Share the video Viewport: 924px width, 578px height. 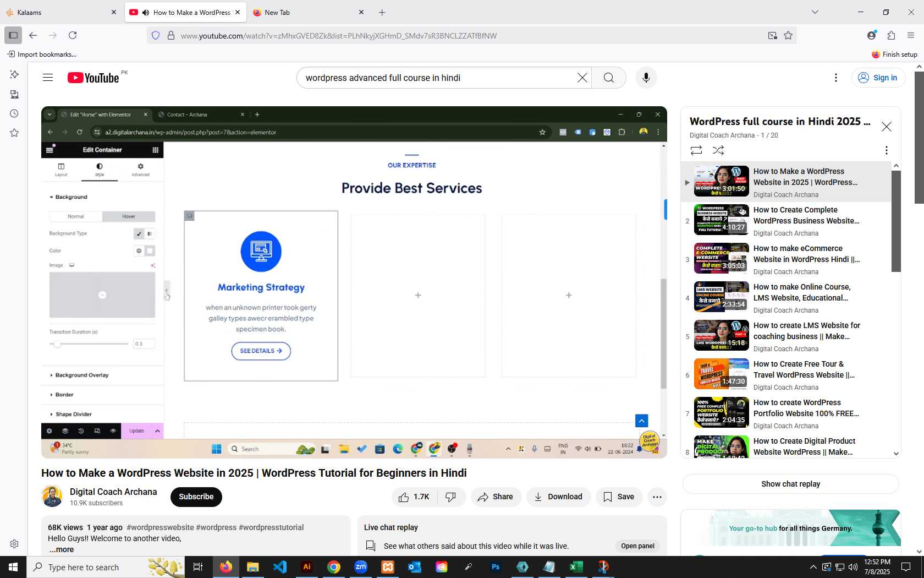496,497
